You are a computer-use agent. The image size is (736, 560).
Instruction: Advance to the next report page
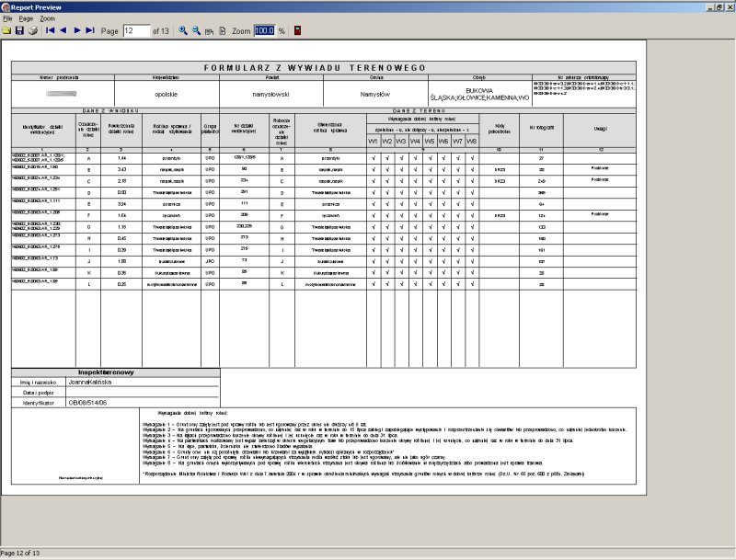click(x=77, y=30)
